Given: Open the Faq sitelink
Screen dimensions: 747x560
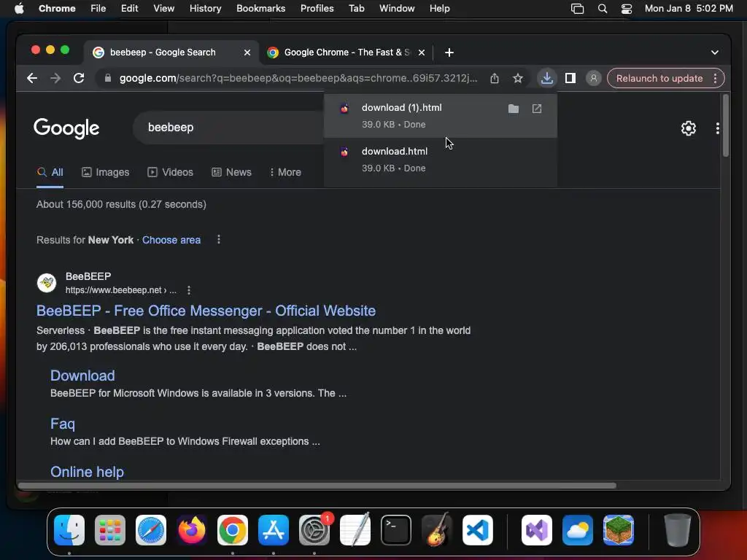Looking at the screenshot, I should click(x=63, y=424).
